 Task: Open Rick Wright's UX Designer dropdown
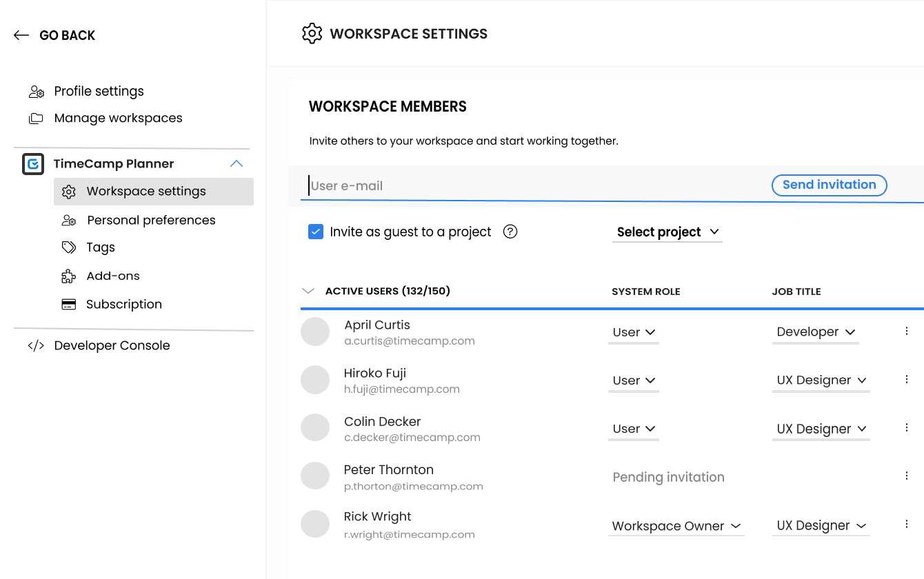[821, 525]
